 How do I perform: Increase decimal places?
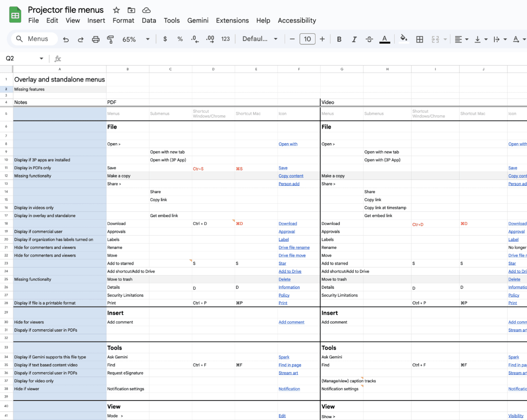coord(210,39)
